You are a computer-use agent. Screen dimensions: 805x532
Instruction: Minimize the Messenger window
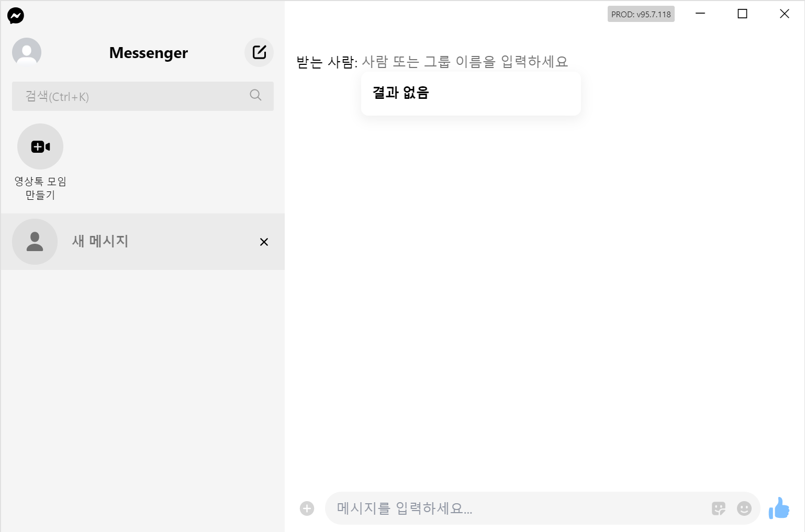(x=700, y=14)
